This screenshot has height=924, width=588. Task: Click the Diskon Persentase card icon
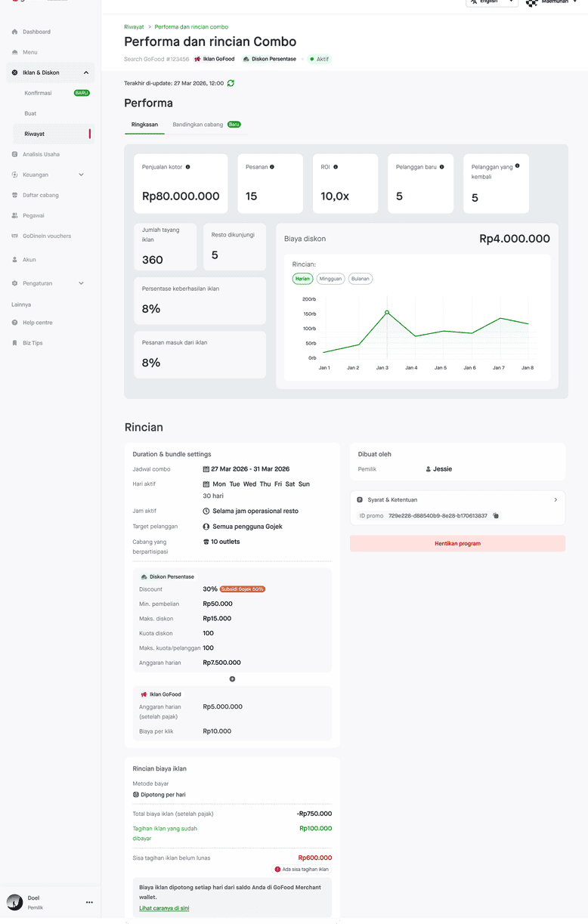(x=144, y=576)
